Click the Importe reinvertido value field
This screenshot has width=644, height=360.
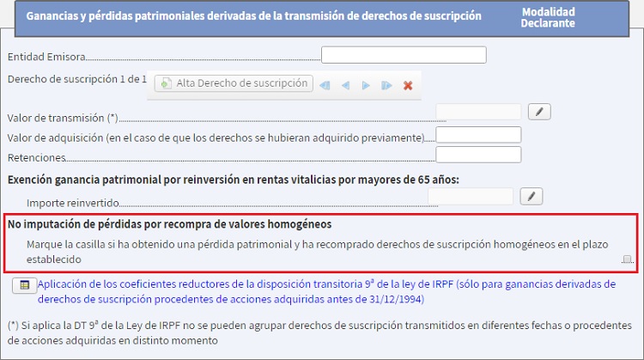(471, 197)
